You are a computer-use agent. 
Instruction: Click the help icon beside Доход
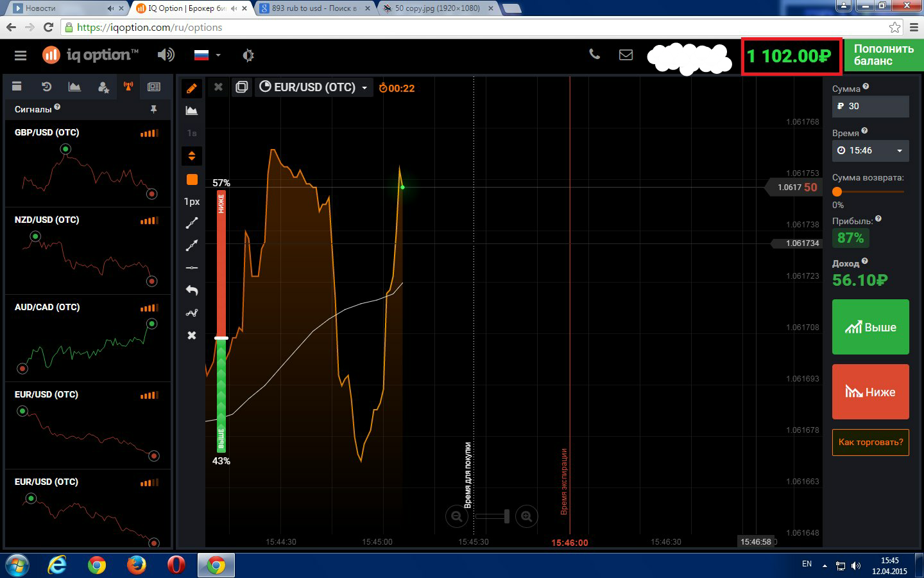pos(865,261)
